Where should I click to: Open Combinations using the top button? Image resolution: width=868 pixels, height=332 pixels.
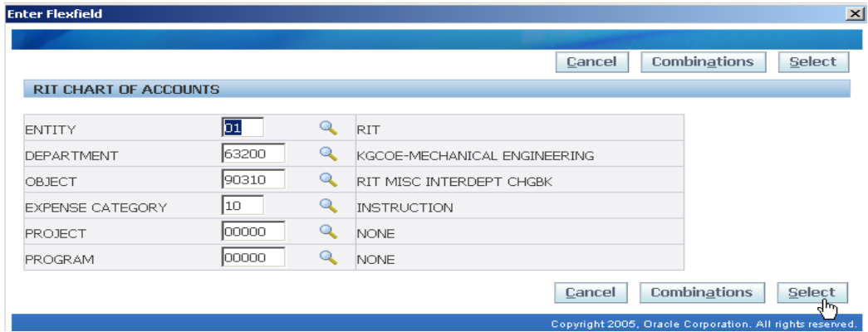pos(702,62)
